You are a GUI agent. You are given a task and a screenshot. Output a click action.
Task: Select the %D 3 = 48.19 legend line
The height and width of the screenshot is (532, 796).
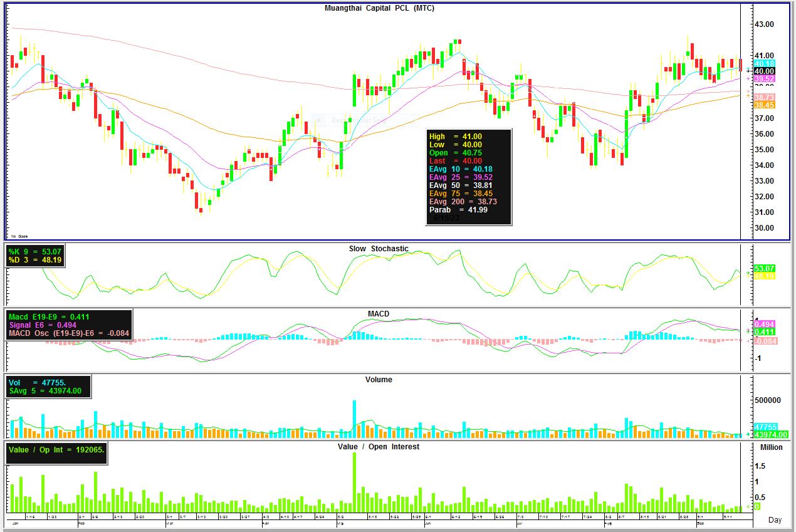pyautogui.click(x=34, y=260)
